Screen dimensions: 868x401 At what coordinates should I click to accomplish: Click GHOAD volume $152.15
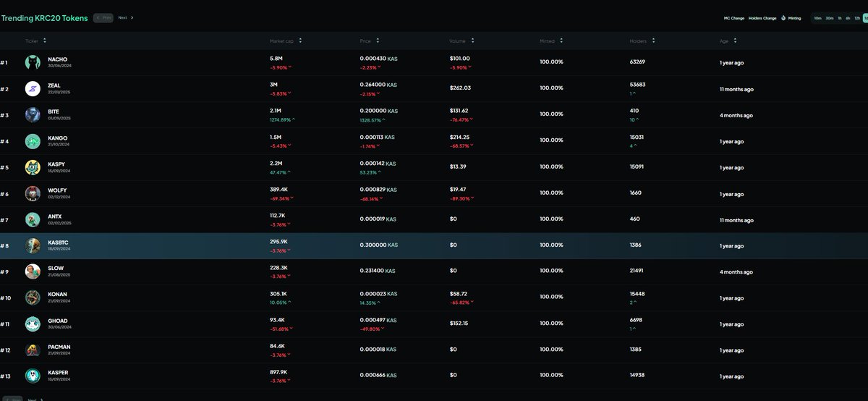[459, 323]
